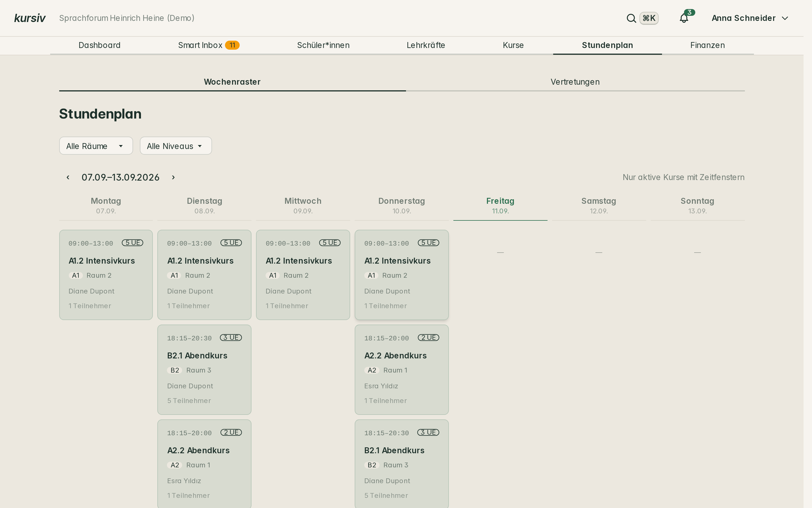Open the Dashboard tab
The height and width of the screenshot is (508, 812).
pos(99,45)
